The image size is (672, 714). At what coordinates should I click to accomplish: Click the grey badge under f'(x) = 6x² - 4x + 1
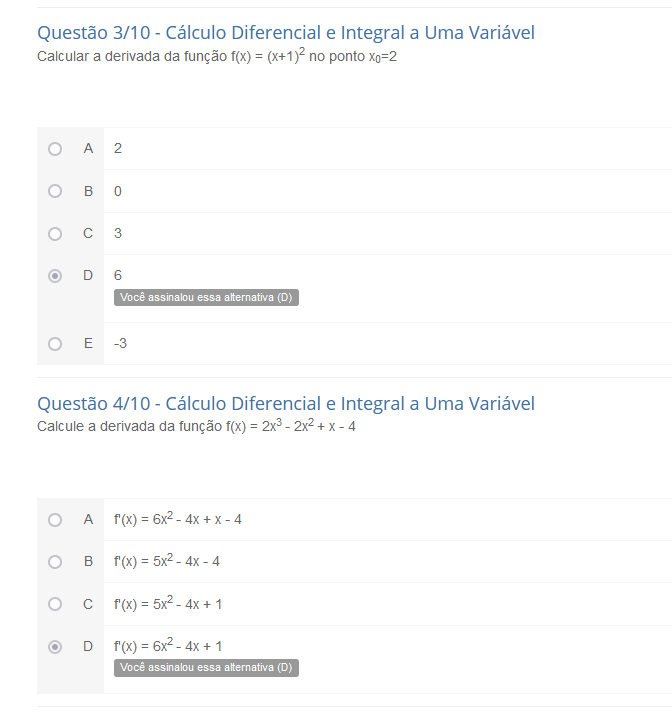206,668
